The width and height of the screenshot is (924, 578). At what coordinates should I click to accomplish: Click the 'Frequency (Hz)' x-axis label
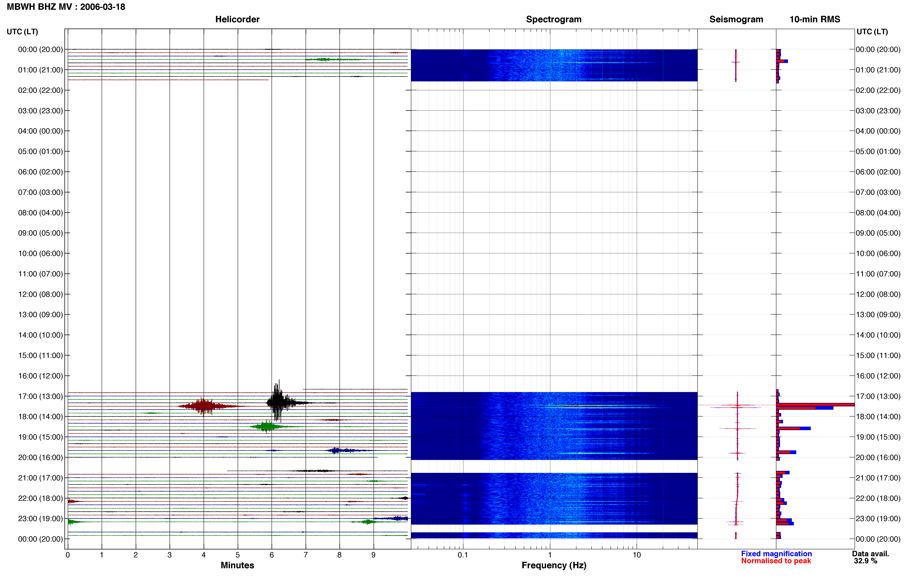coord(554,565)
